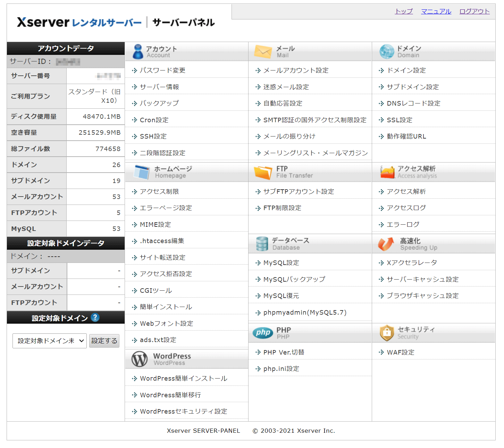Click the Security padlock shield icon
Image resolution: width=504 pixels, height=448 pixels.
click(387, 333)
